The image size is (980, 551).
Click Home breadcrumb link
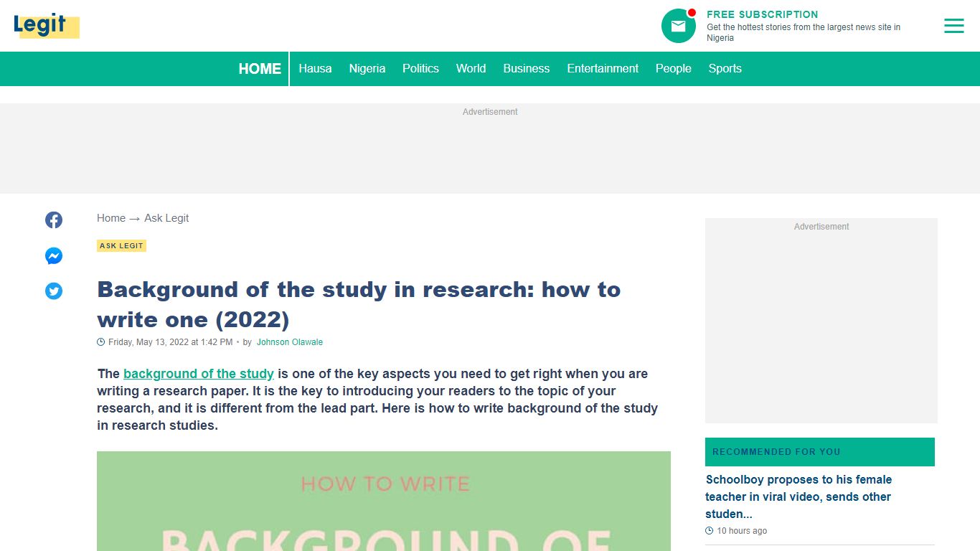click(x=111, y=218)
